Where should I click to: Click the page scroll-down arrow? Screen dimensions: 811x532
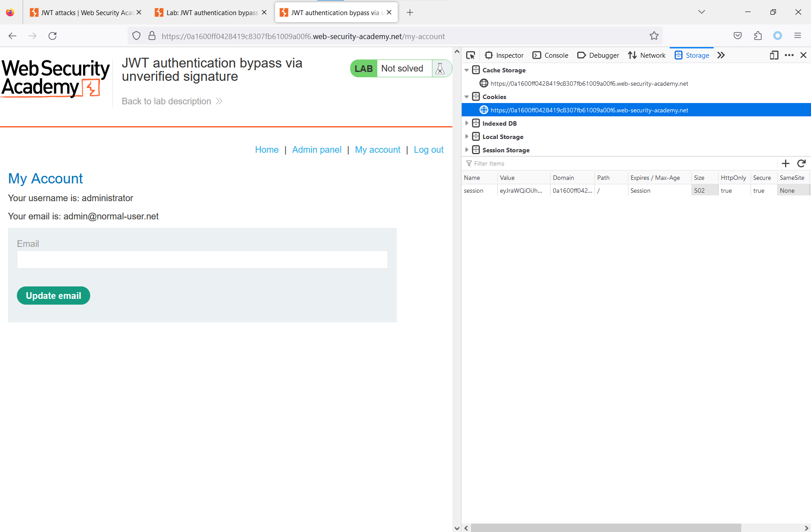point(457,528)
